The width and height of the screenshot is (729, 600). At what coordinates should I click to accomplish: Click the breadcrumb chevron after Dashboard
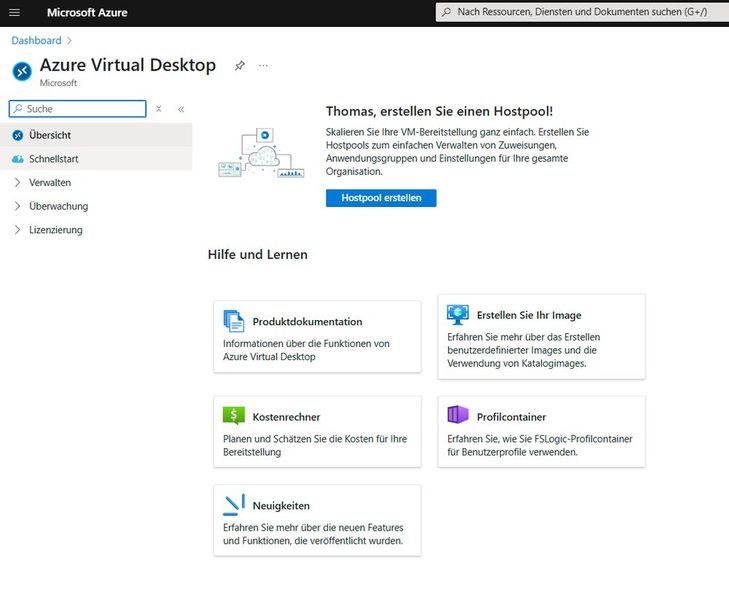[69, 41]
